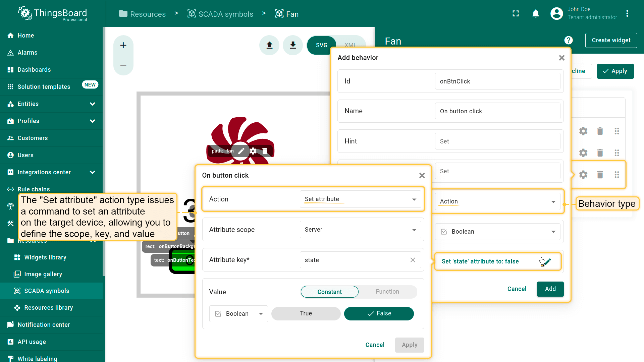Clear the Attribute key field

[x=413, y=260]
